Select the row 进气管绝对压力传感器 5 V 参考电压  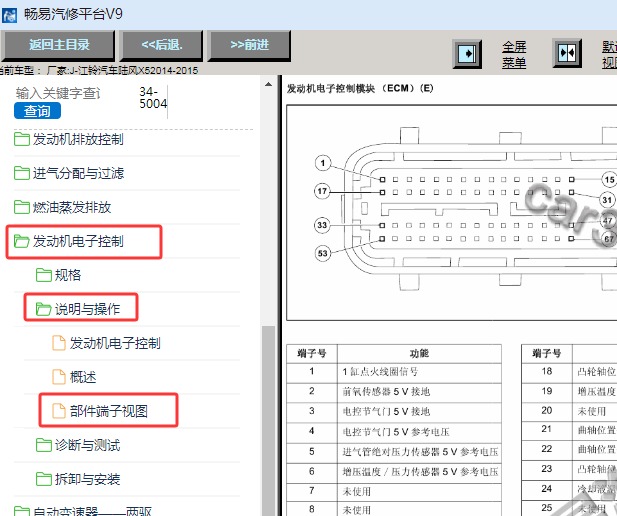(394, 452)
